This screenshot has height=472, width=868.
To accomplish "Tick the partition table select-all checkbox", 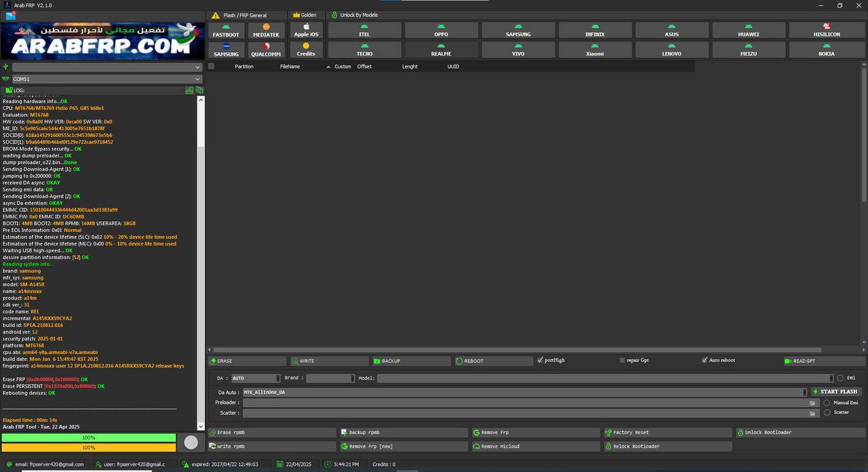I will pyautogui.click(x=211, y=66).
